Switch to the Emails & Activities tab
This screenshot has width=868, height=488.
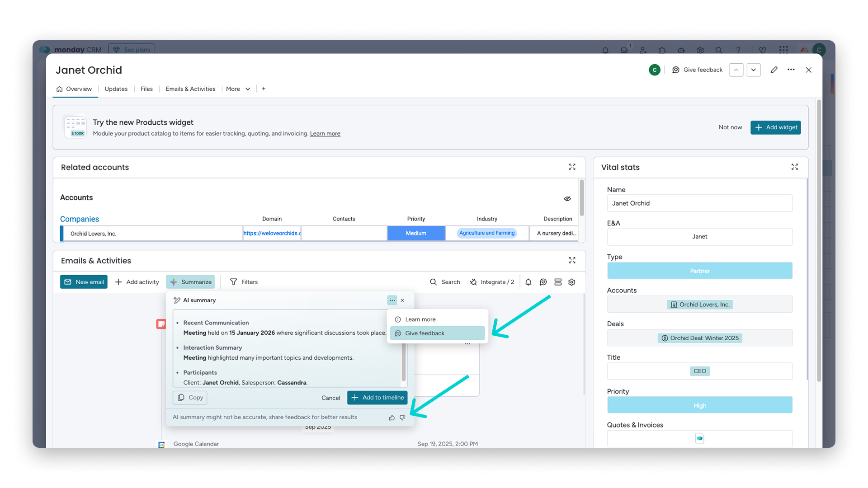190,89
